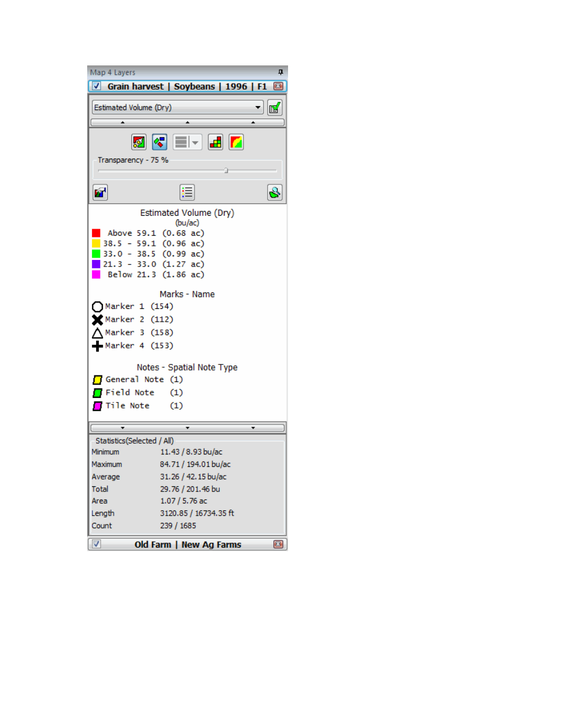Toggle Grain harvest Soybeans layer checkbox
Viewport: 562px width, 728px height.
click(96, 86)
